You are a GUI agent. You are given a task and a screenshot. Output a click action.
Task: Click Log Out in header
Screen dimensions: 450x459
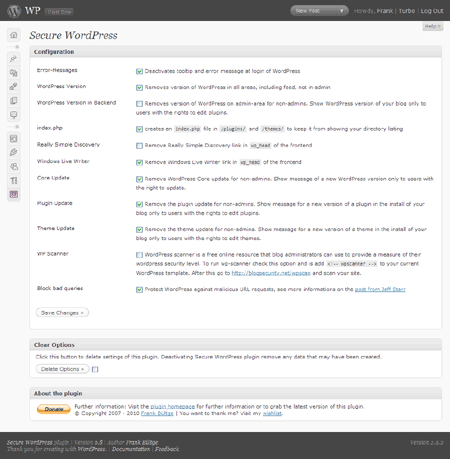click(x=432, y=11)
